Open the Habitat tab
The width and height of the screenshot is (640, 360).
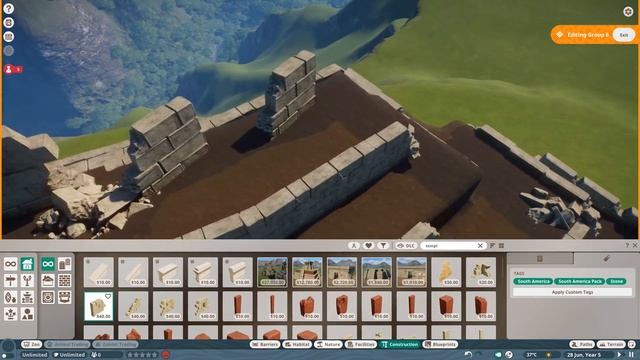tap(297, 344)
